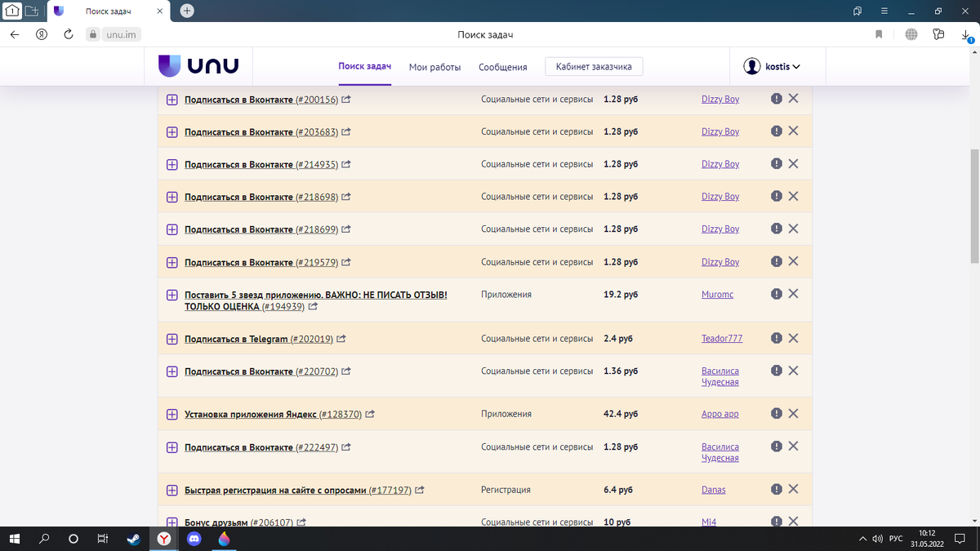
Task: Open task #219579 external link icon
Action: pyautogui.click(x=346, y=263)
